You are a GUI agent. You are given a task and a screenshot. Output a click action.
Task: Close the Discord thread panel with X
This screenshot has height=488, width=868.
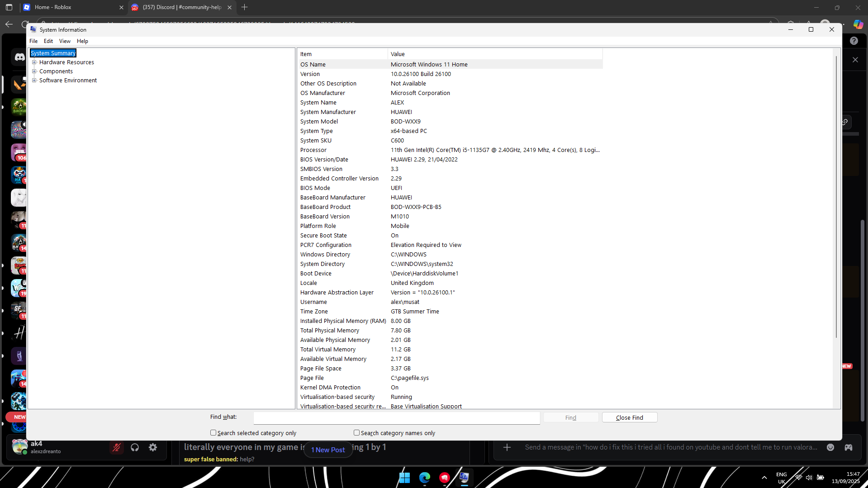coord(855,60)
